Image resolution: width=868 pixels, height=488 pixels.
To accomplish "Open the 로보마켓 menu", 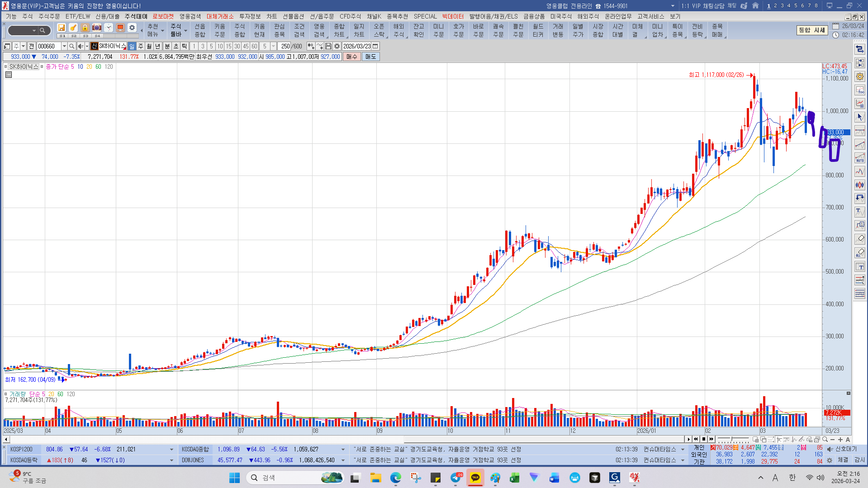I will pyautogui.click(x=163, y=16).
